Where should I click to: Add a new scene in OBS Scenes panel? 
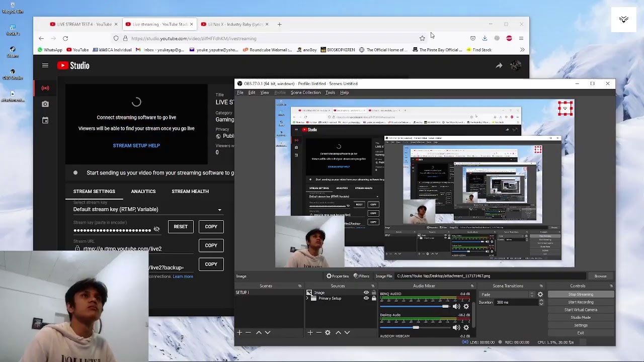pos(239,332)
